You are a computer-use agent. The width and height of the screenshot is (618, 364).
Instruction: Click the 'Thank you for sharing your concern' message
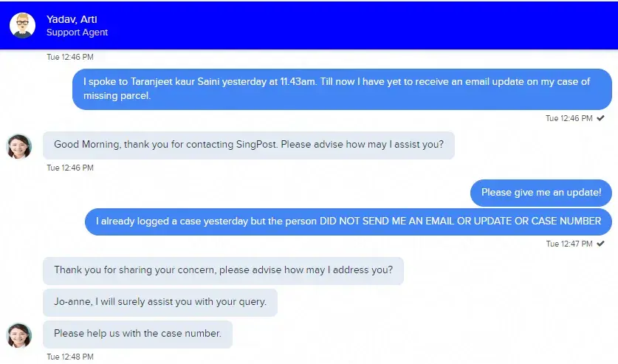(223, 270)
